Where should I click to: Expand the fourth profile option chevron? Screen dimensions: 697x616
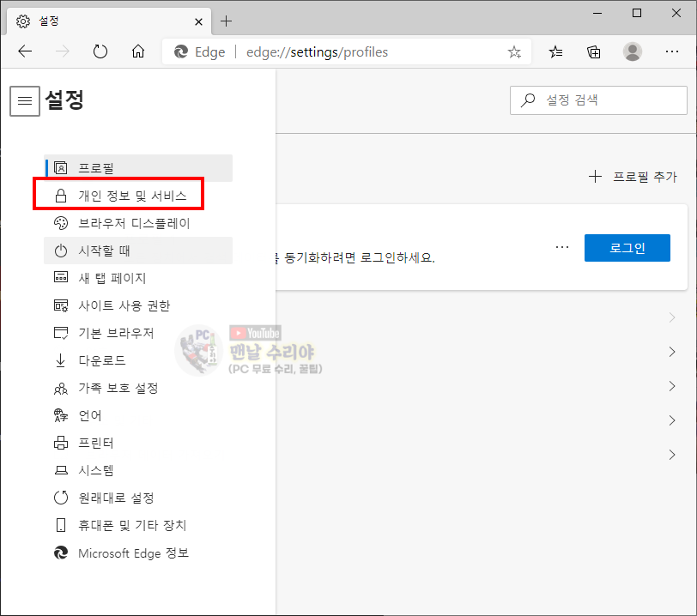click(x=672, y=420)
